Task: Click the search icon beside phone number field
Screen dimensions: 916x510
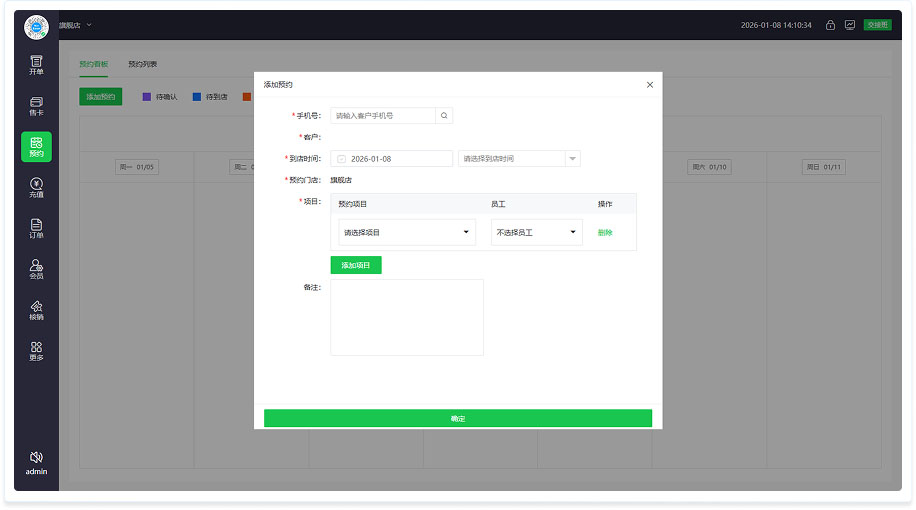Action: (x=444, y=116)
